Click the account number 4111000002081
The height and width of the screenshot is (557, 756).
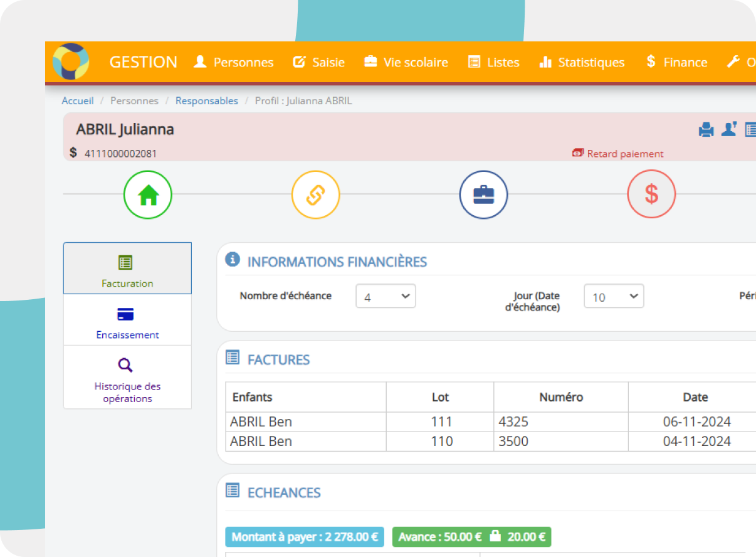click(121, 153)
